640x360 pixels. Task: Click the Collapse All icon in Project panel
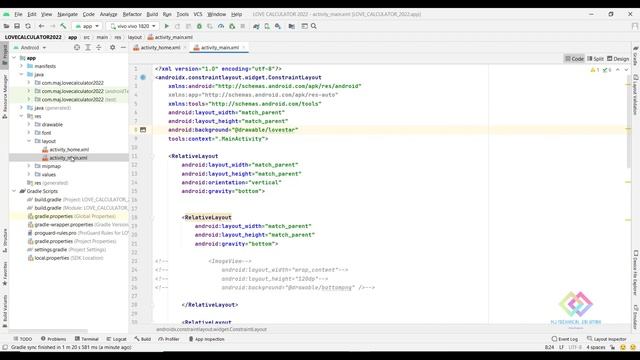[x=99, y=48]
